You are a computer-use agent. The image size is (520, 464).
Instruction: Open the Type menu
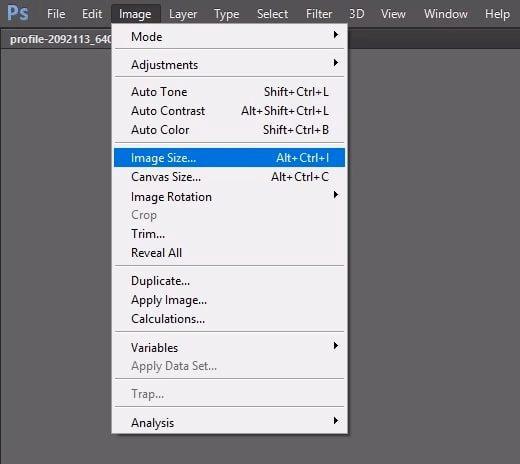tap(227, 14)
